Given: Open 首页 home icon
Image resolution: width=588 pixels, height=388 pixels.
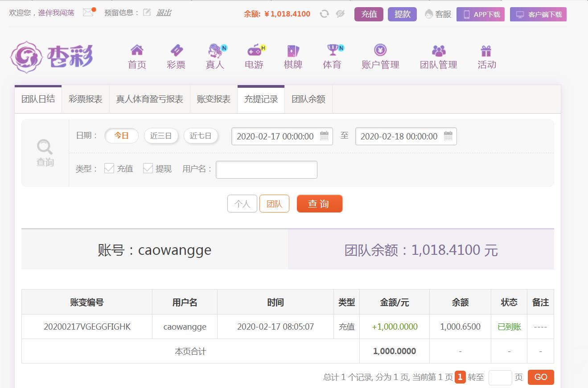Looking at the screenshot, I should [x=137, y=50].
